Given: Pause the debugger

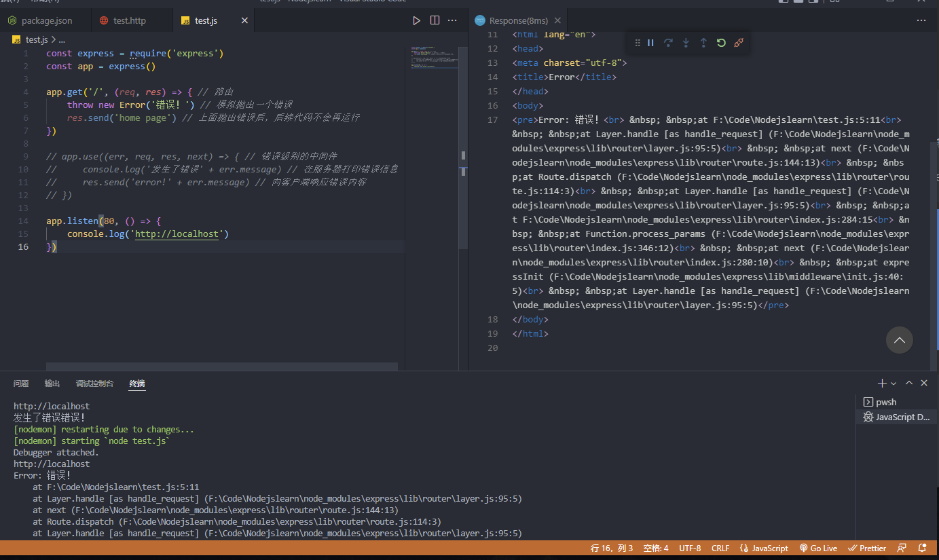Looking at the screenshot, I should [x=650, y=43].
